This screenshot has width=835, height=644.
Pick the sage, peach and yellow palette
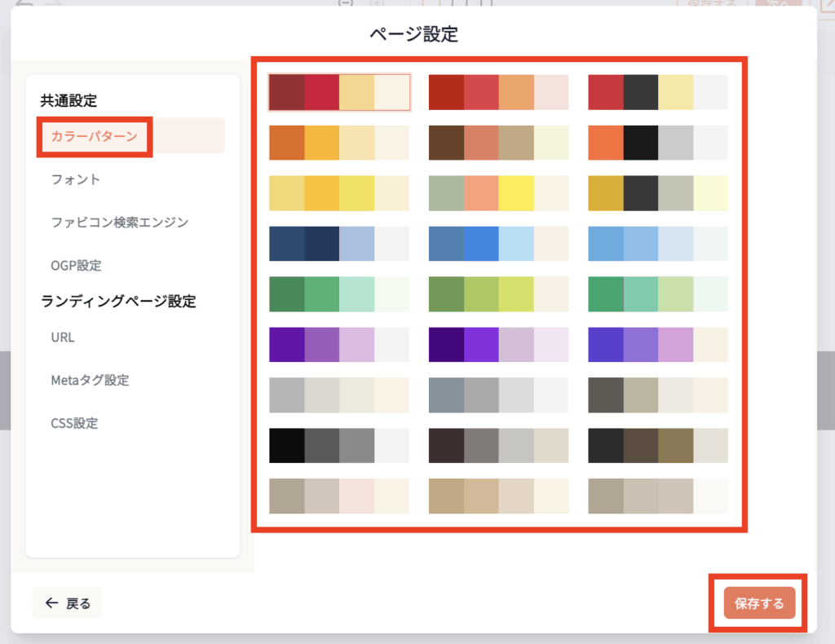pos(498,193)
